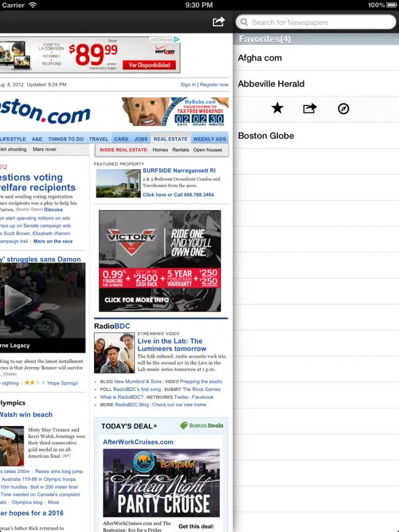Open the JOBS tab
The height and width of the screenshot is (532, 399).
click(x=141, y=139)
